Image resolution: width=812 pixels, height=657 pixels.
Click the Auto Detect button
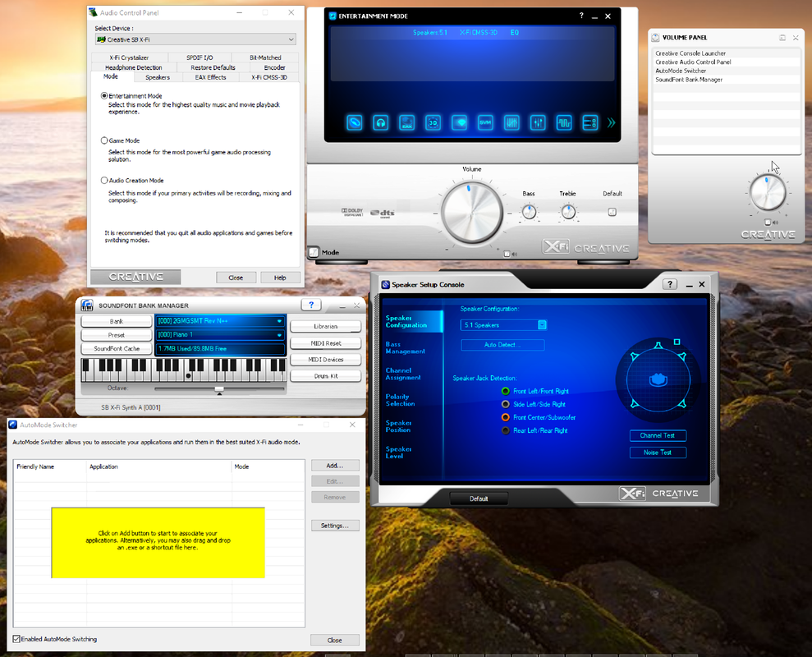pyautogui.click(x=502, y=345)
